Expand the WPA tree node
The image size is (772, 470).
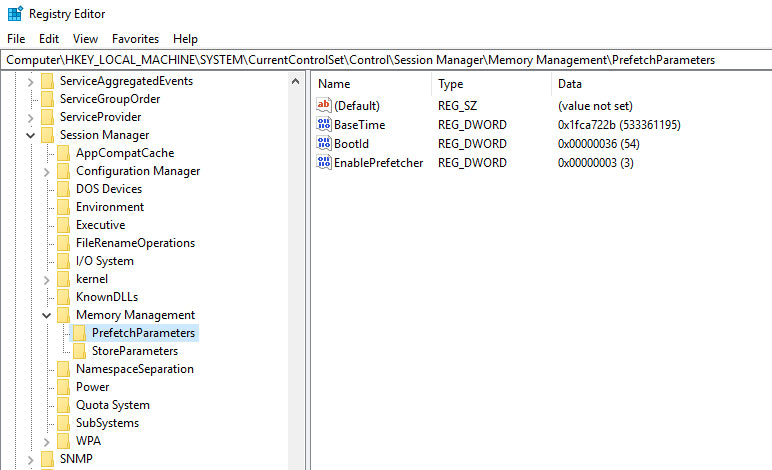(x=47, y=441)
